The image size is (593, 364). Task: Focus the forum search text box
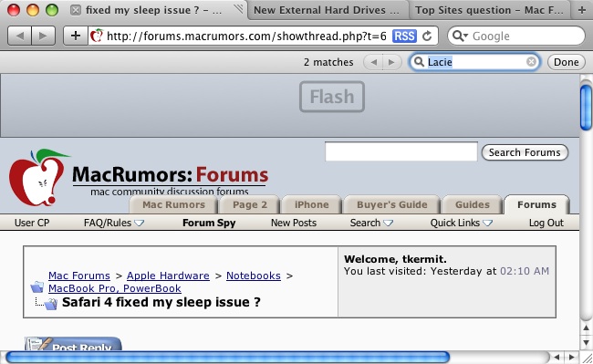coord(401,151)
